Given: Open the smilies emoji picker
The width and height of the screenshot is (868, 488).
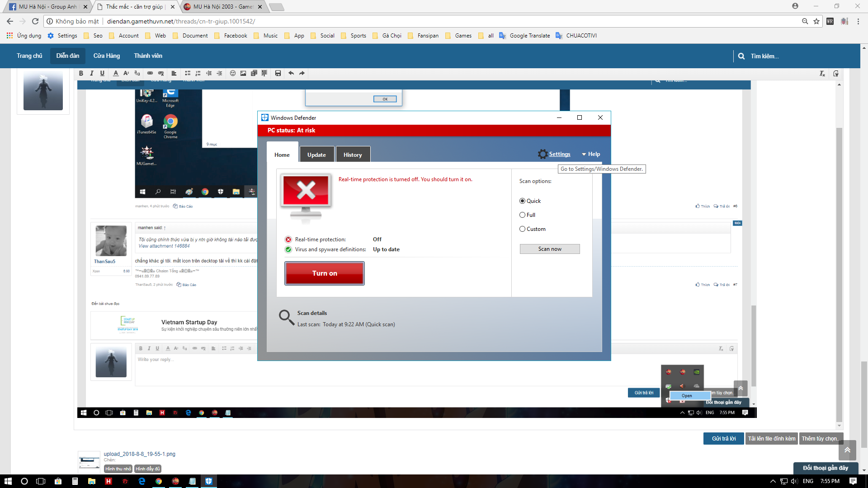Looking at the screenshot, I should [x=233, y=73].
